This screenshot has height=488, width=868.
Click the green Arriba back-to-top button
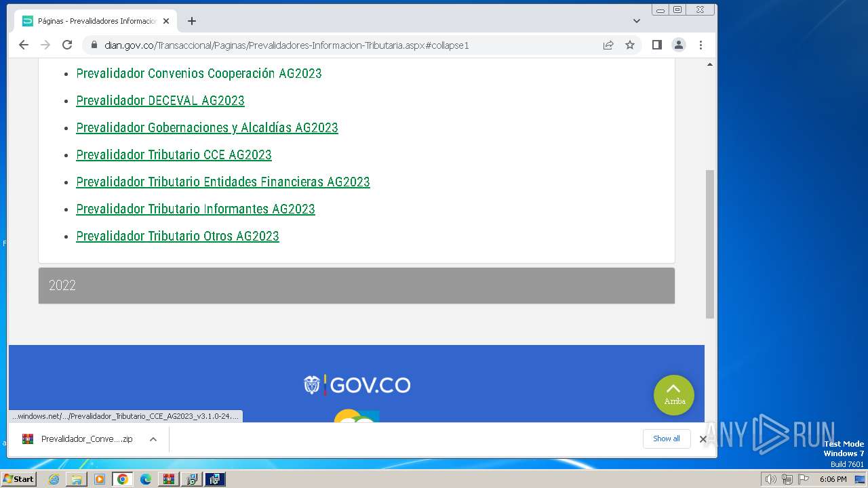(674, 395)
